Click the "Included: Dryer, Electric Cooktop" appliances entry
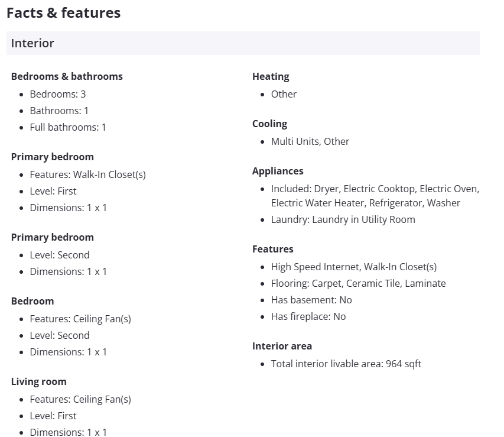504x437 pixels. (x=375, y=189)
